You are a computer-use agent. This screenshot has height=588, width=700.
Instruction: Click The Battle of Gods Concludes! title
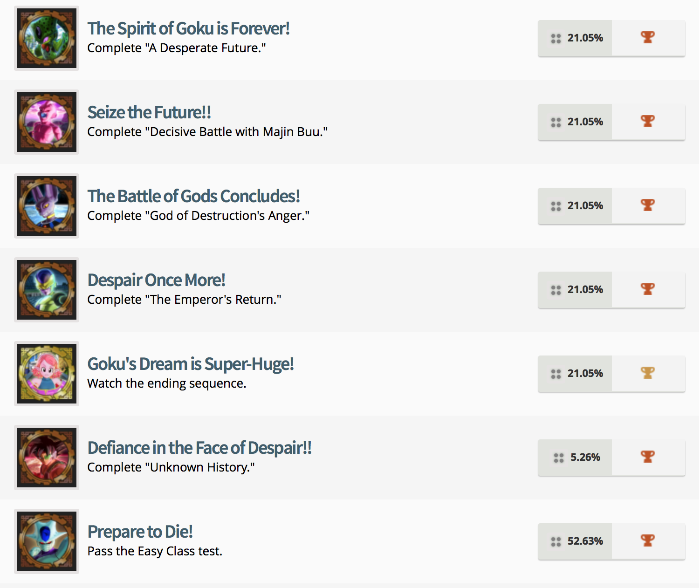pyautogui.click(x=193, y=196)
